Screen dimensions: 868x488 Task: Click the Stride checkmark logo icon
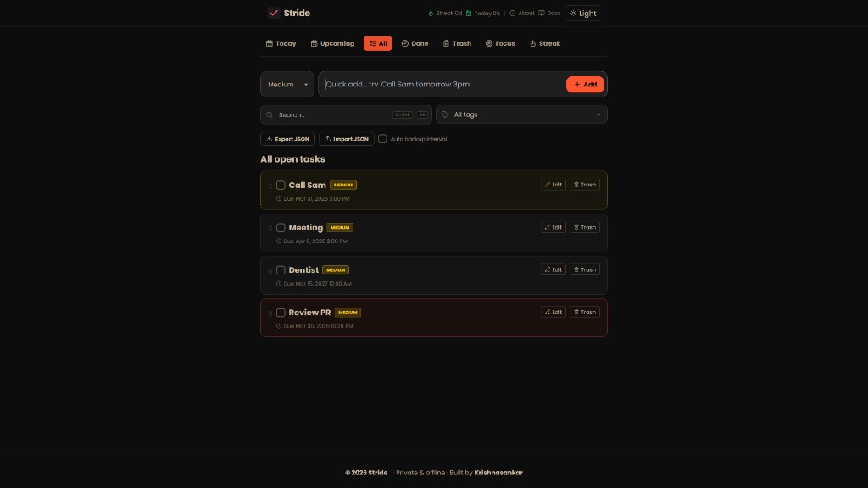[274, 13]
